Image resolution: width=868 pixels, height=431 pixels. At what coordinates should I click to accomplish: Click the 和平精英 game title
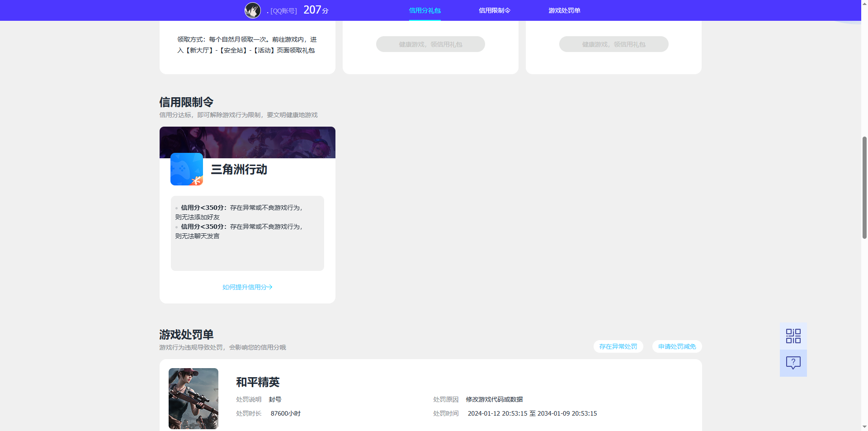click(x=258, y=382)
